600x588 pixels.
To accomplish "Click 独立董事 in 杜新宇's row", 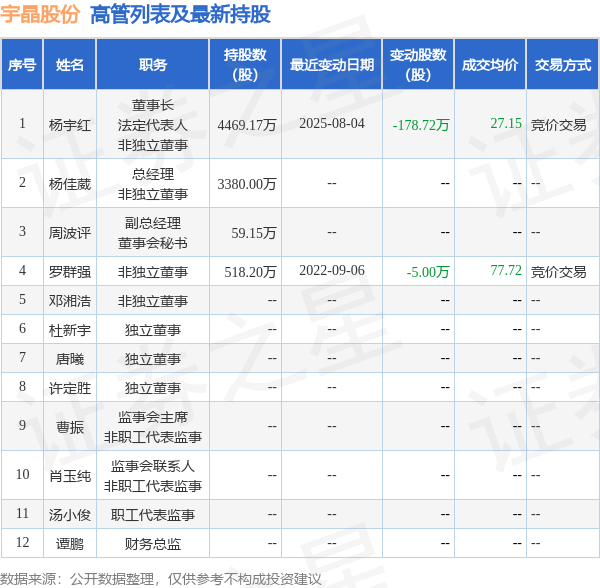I will click(x=153, y=330).
